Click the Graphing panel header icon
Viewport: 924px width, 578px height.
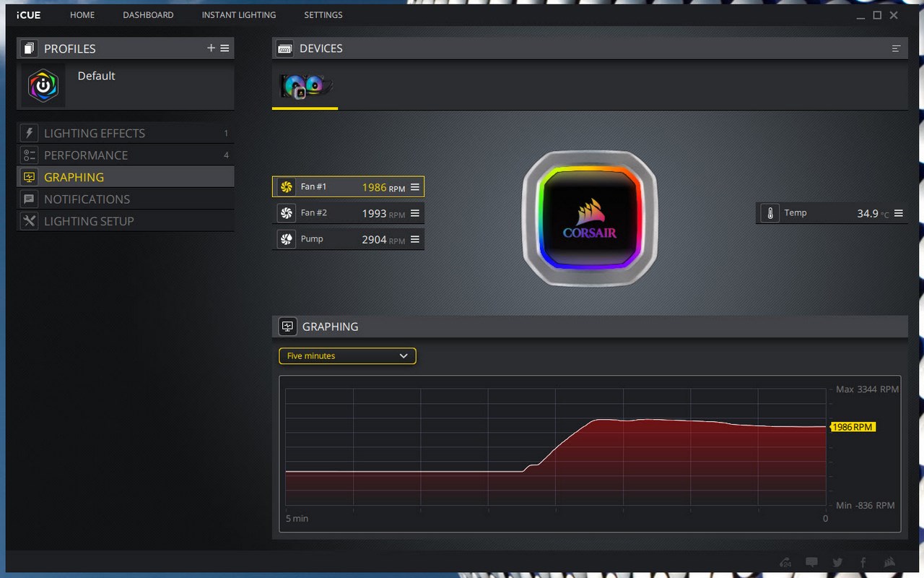click(x=287, y=327)
